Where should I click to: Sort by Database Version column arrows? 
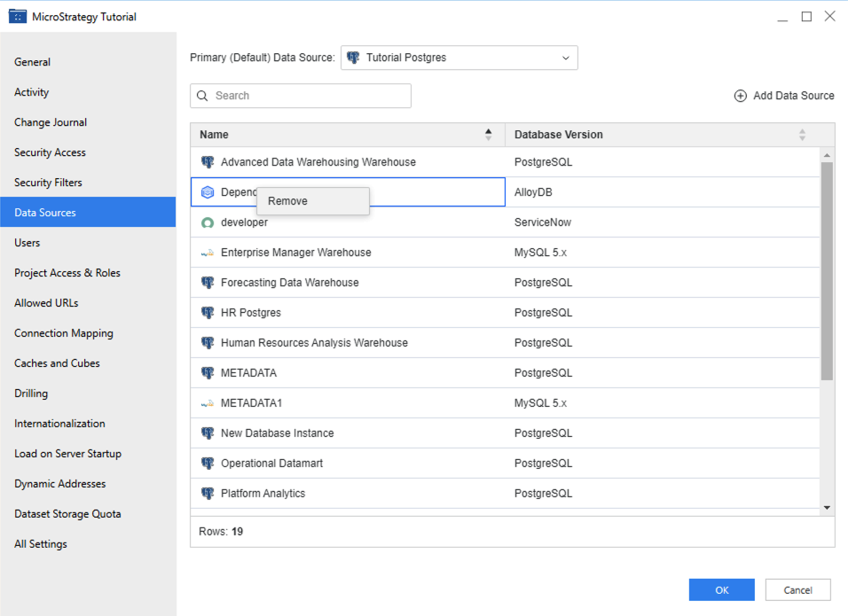(802, 135)
